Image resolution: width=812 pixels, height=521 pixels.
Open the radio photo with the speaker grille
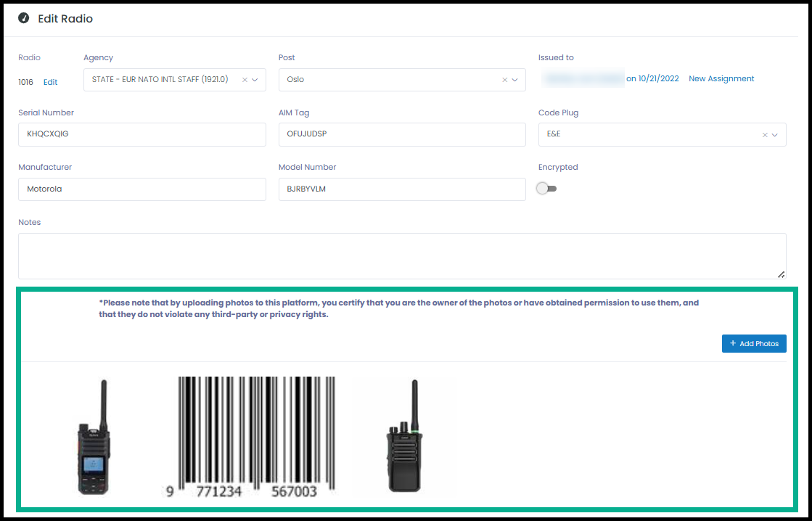click(x=405, y=436)
